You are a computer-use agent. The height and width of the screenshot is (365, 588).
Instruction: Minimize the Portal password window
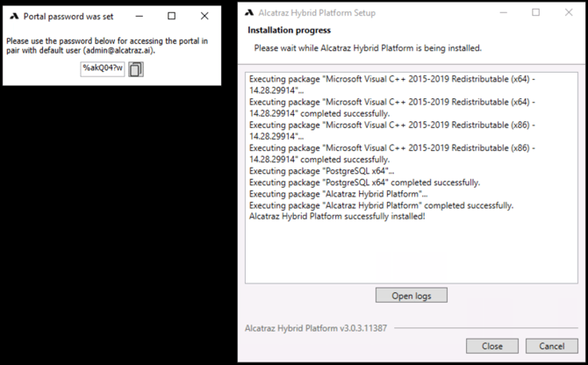click(139, 16)
